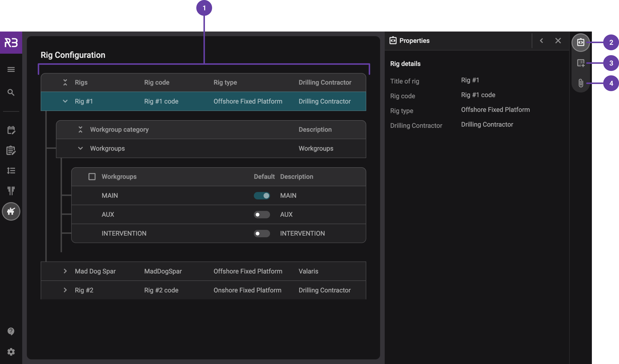This screenshot has width=619, height=364.
Task: Click the R3 logo in top left
Action: tap(11, 42)
